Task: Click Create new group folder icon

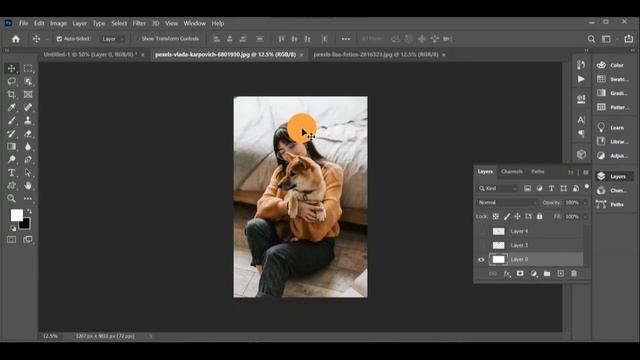Action: tap(547, 273)
